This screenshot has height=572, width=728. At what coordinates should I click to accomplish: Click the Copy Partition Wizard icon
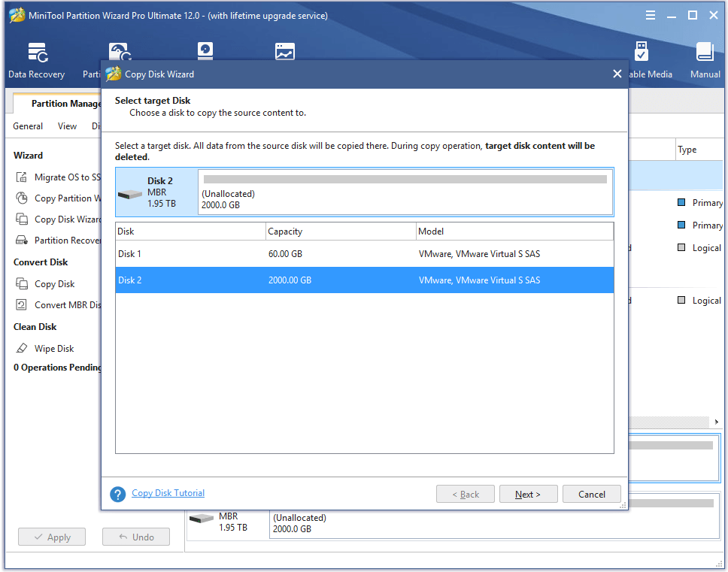pos(21,198)
